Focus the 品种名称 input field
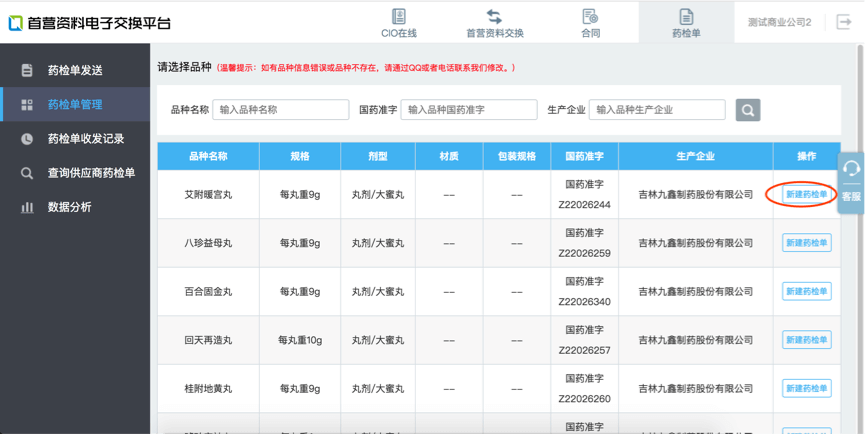Image resolution: width=865 pixels, height=434 pixels. click(x=281, y=110)
